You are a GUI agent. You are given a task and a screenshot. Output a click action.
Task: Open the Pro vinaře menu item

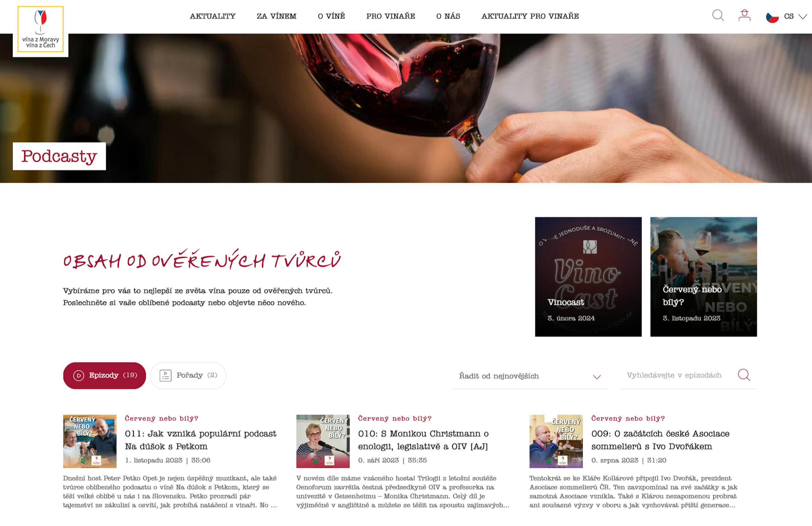point(391,16)
